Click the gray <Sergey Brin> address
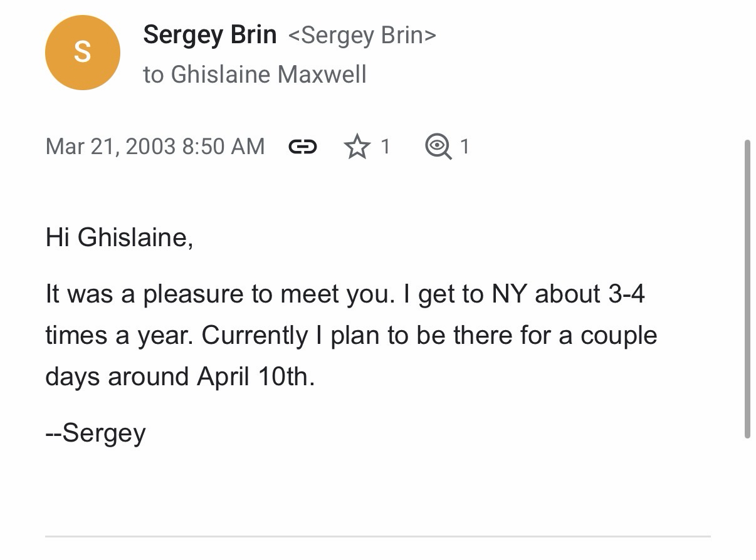The width and height of the screenshot is (756, 560). pyautogui.click(x=362, y=35)
